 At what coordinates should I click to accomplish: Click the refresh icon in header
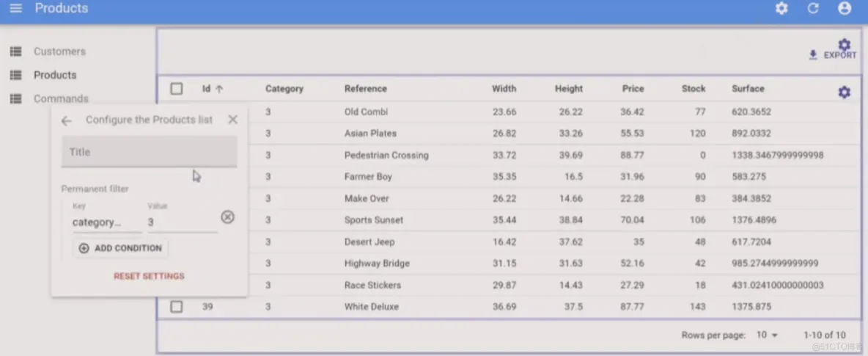[x=813, y=9]
